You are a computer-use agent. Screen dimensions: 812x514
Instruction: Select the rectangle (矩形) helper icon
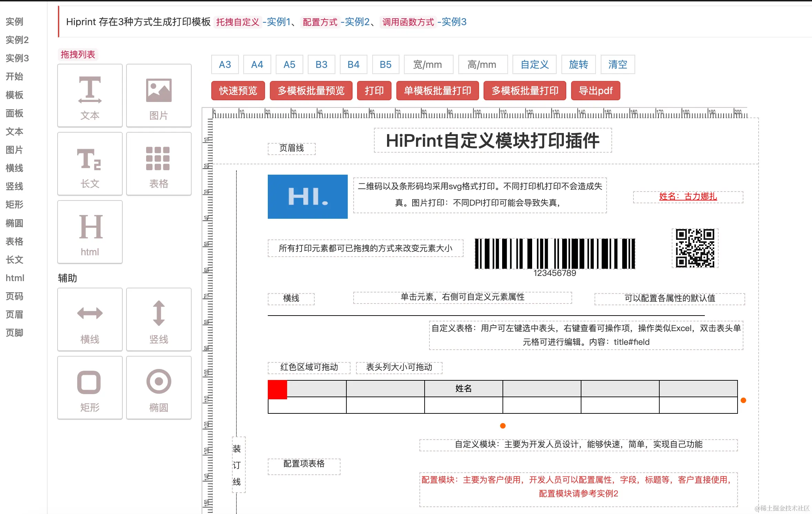pyautogui.click(x=89, y=382)
